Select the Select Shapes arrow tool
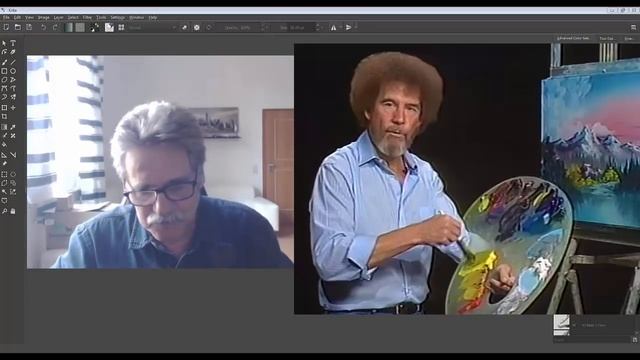This screenshot has width=640, height=360. [4, 43]
